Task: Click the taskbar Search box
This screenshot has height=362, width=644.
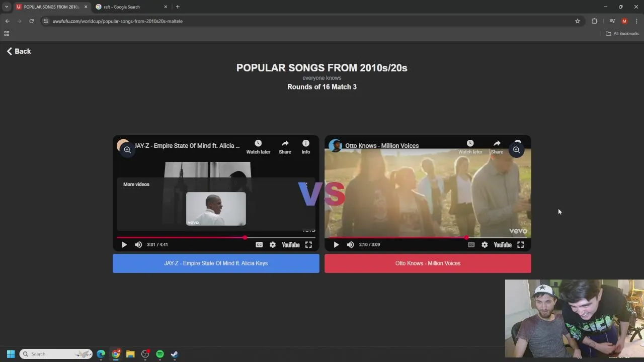Action: point(56,354)
